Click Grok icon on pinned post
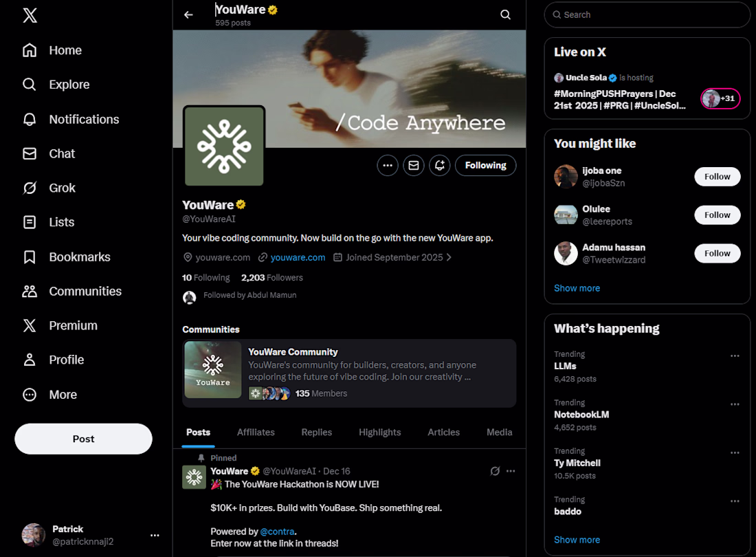 pos(495,471)
